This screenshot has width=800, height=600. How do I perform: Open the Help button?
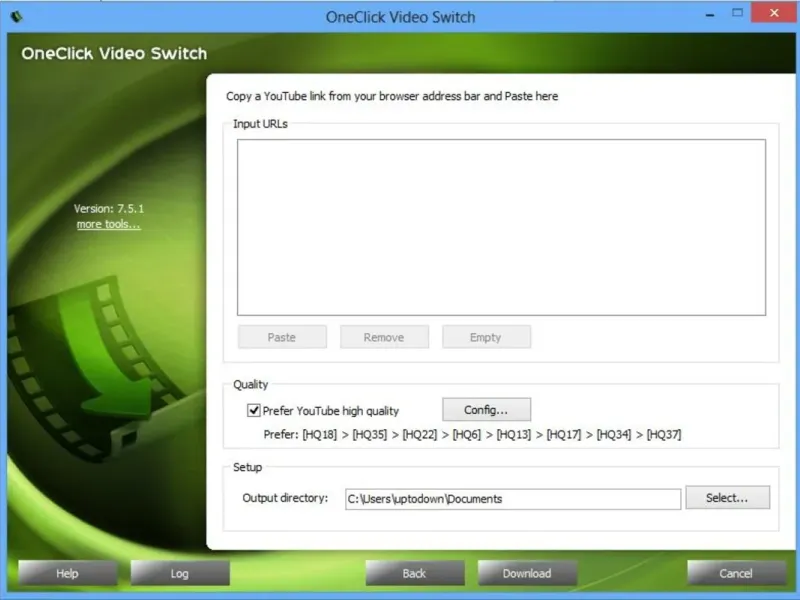(67, 573)
